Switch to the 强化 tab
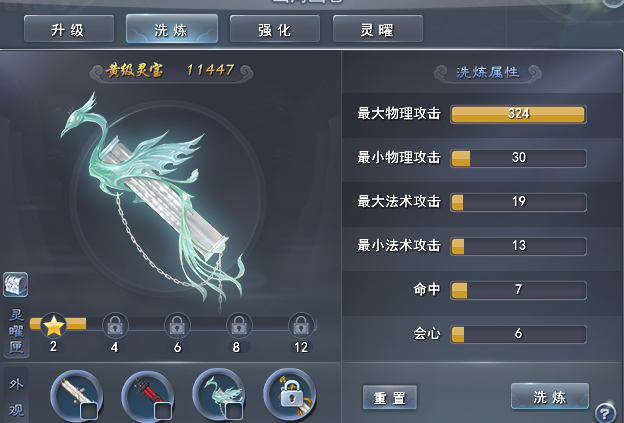 (275, 29)
